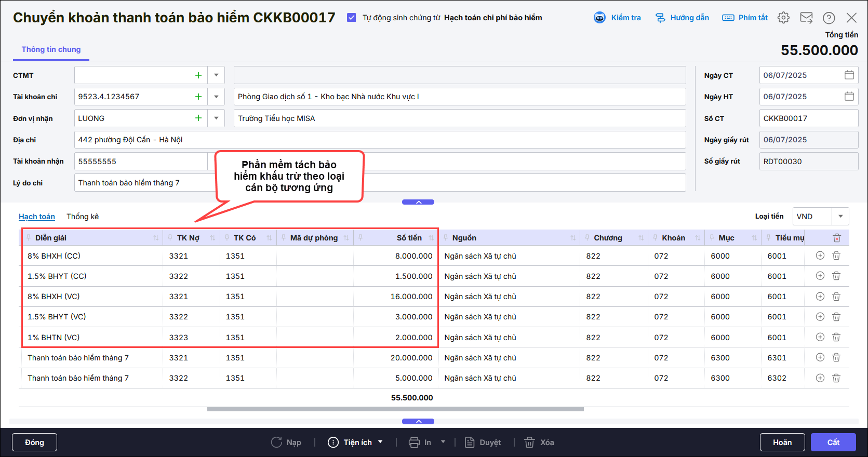Uncheck Tự động sinh chứng từ checkbox
Image resolution: width=868 pixels, height=457 pixels.
pyautogui.click(x=352, y=18)
